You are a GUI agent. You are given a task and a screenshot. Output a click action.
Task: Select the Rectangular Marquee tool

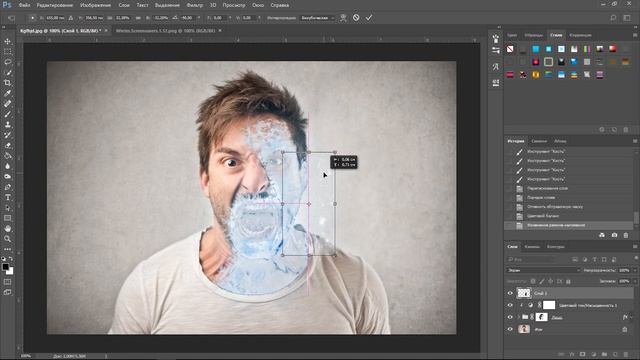tap(8, 52)
